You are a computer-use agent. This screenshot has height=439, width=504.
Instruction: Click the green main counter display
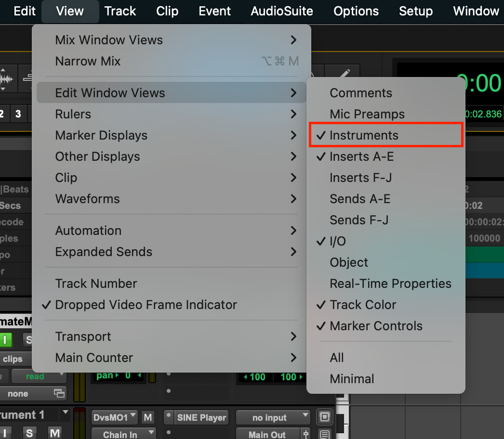click(x=478, y=84)
